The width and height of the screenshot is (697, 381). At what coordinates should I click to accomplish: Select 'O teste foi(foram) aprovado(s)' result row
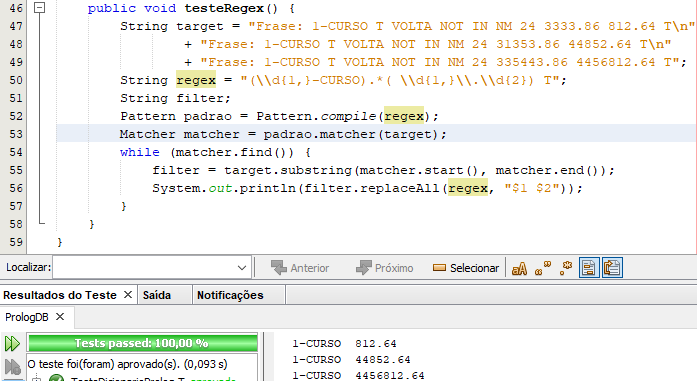(x=128, y=364)
